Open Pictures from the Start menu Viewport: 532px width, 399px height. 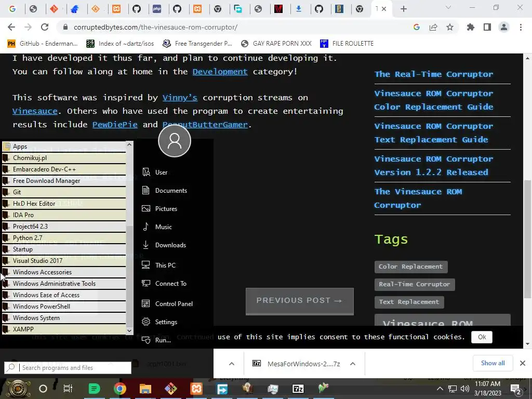point(160,209)
